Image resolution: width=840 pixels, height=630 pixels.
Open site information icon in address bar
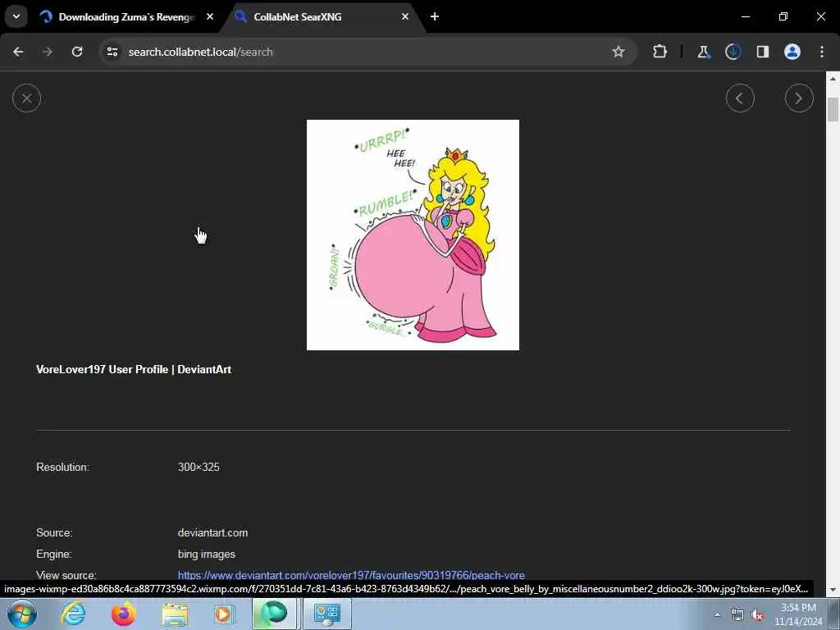(x=112, y=52)
